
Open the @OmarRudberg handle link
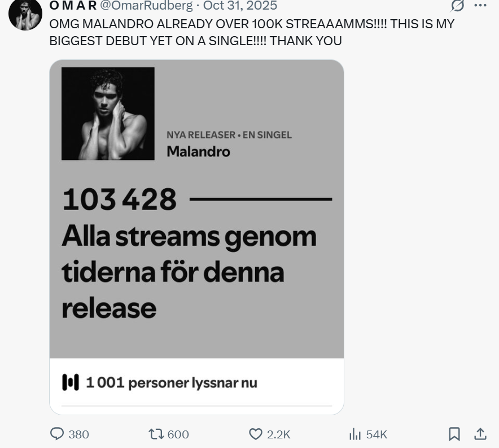(x=146, y=6)
